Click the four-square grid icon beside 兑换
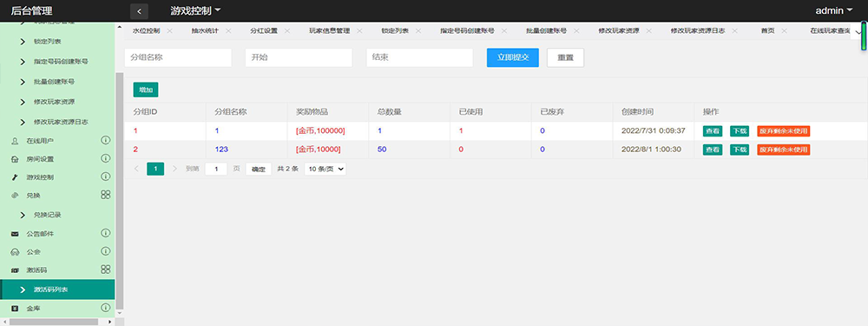Image resolution: width=868 pixels, height=326 pixels. [x=106, y=195]
